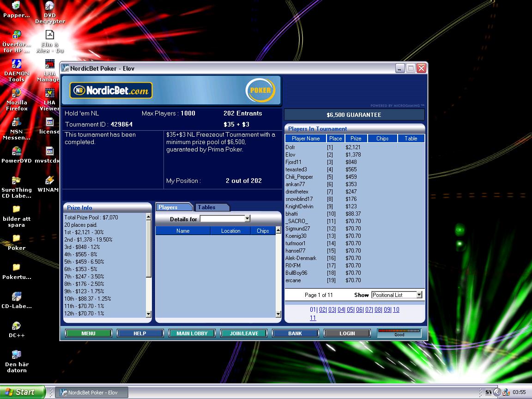This screenshot has width=532, height=399.
Task: Click the Table column header
Action: coord(411,139)
